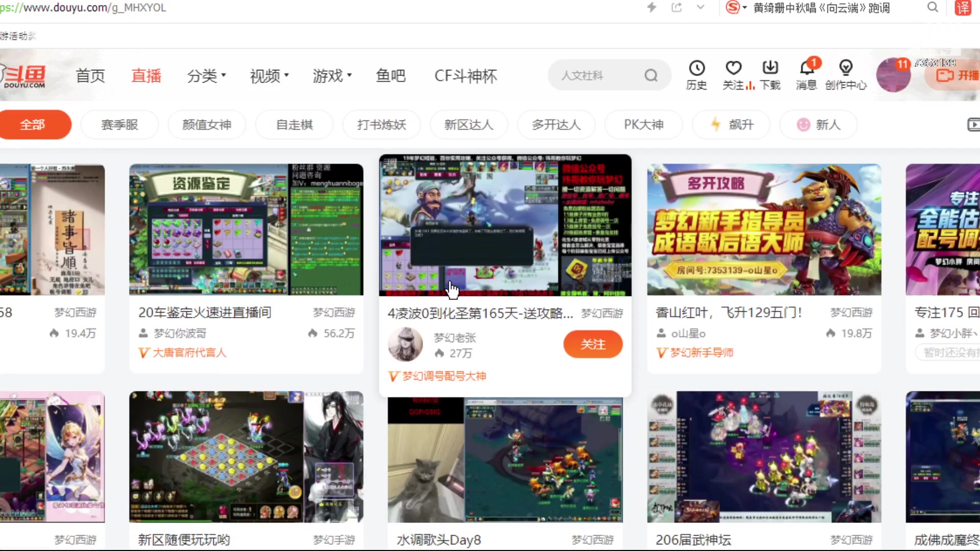Open the 创作中心 creator center

click(846, 74)
